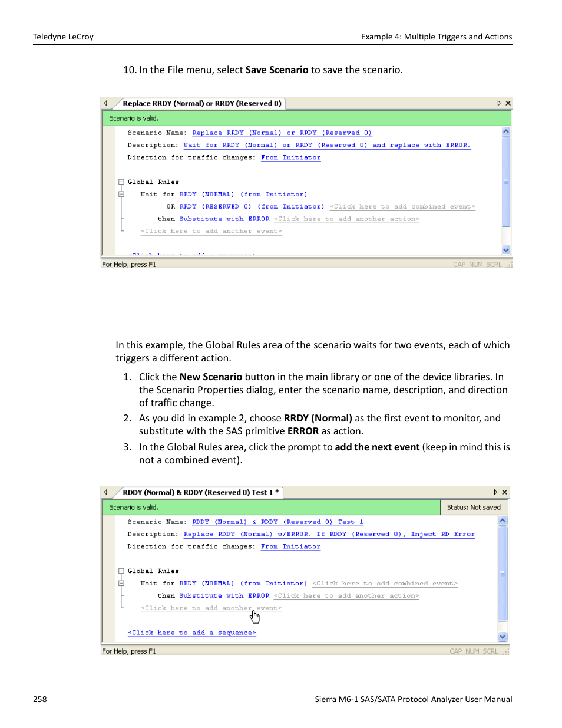
Task: Click 'add another event' prompt in lower window
Action: click(211, 608)
